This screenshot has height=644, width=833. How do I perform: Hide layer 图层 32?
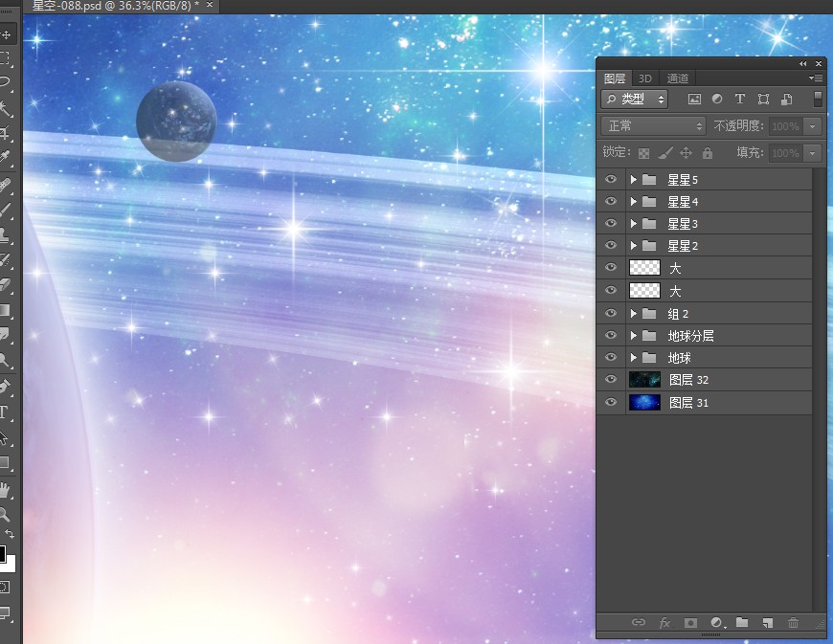pyautogui.click(x=611, y=379)
